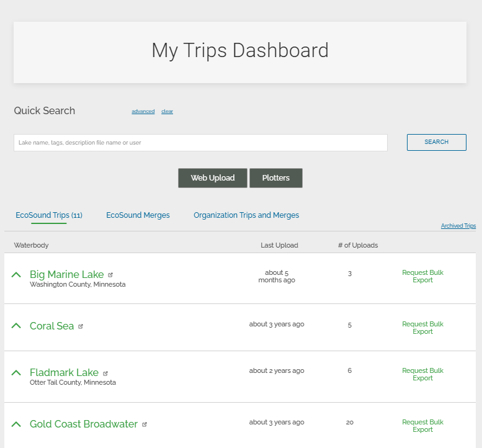Toggle the Coral Sea row chevron
Image resolution: width=482 pixels, height=448 pixels.
point(17,326)
